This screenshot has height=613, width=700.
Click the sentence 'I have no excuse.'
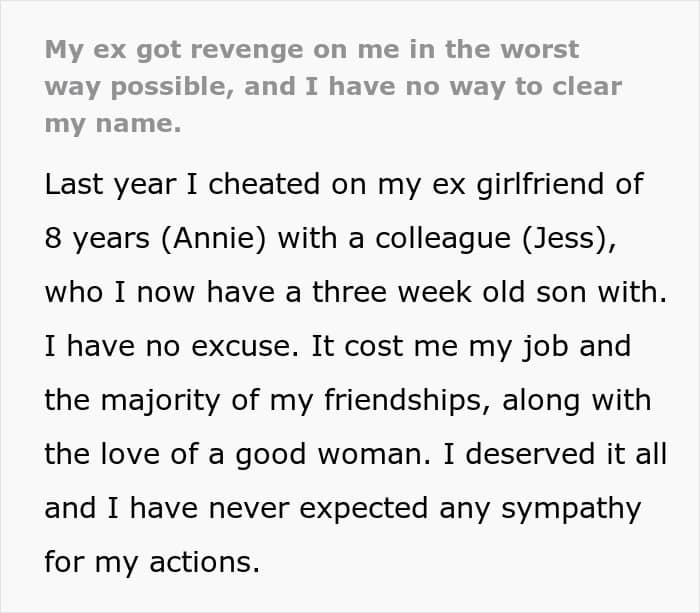point(171,346)
